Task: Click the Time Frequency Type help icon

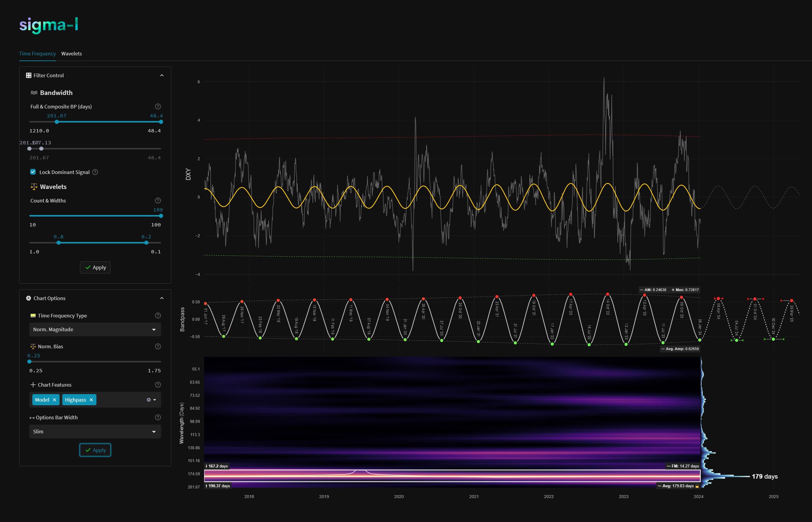Action: (x=158, y=316)
